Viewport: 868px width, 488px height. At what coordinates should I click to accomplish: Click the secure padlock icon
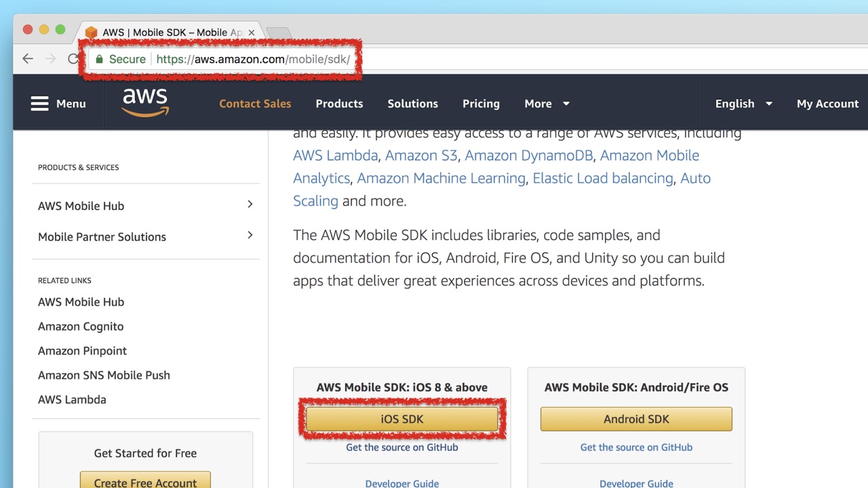pos(100,59)
